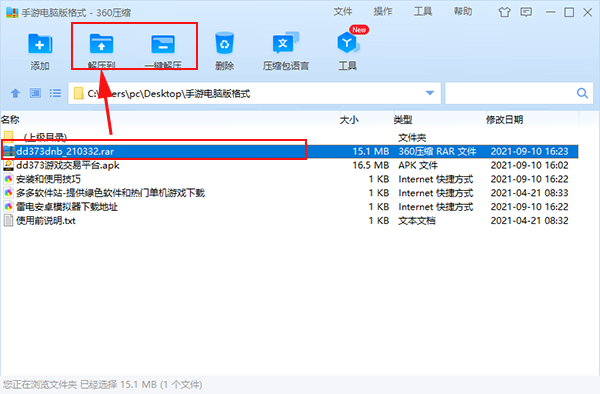Switch to icon view mode

tap(35, 93)
